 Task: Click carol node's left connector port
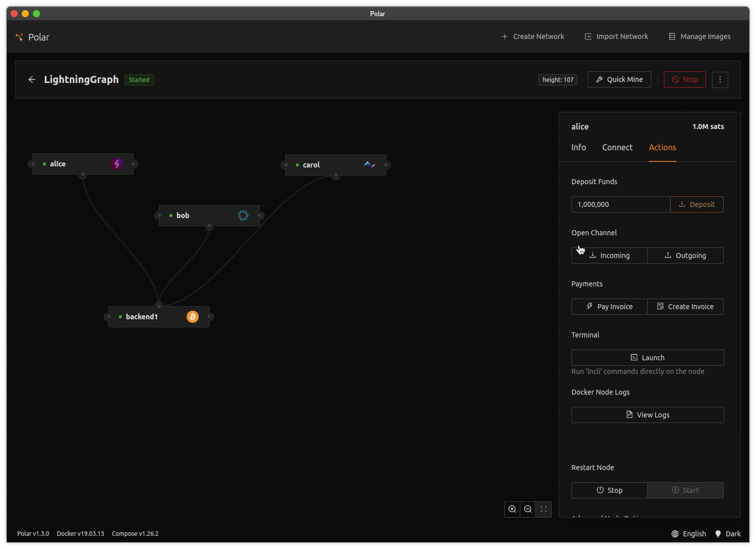coord(286,165)
